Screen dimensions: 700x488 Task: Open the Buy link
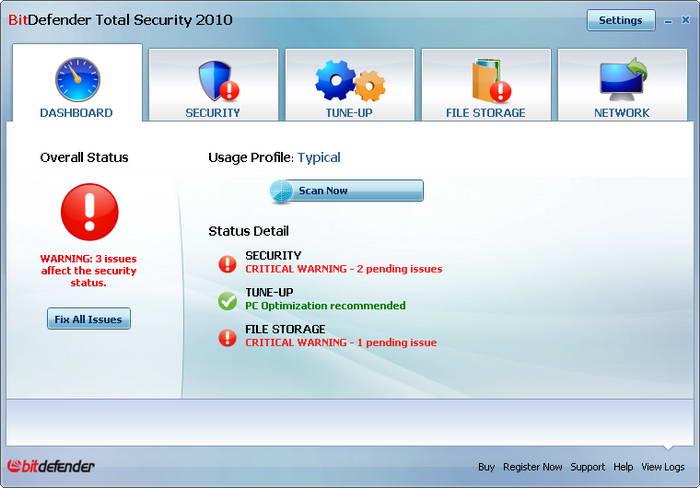point(486,467)
